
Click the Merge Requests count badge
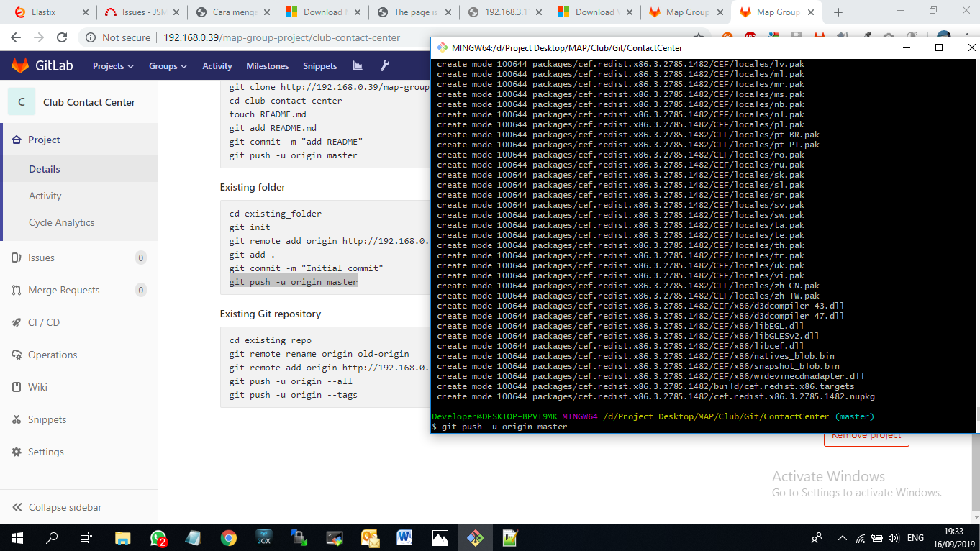(141, 290)
